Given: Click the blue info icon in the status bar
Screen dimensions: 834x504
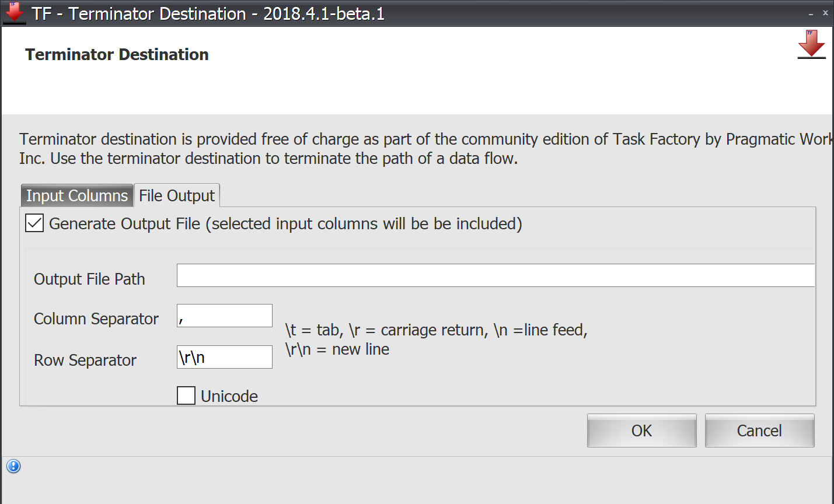Looking at the screenshot, I should pos(13,466).
